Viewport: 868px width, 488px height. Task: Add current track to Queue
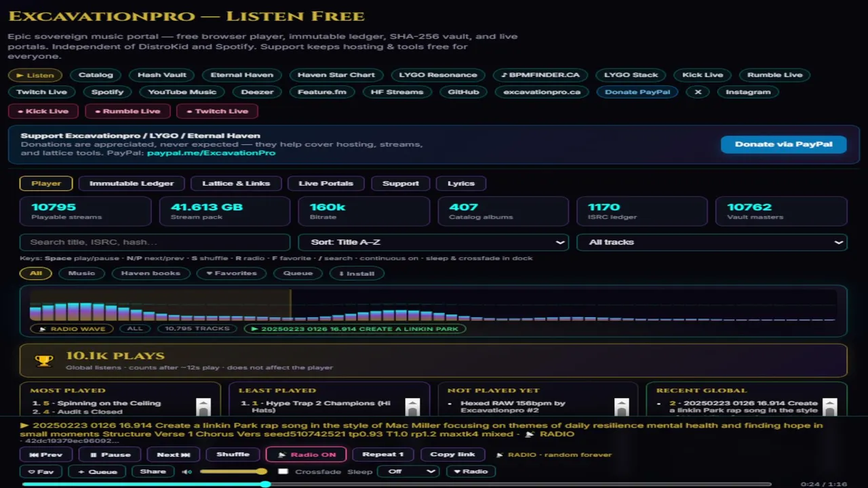click(98, 472)
